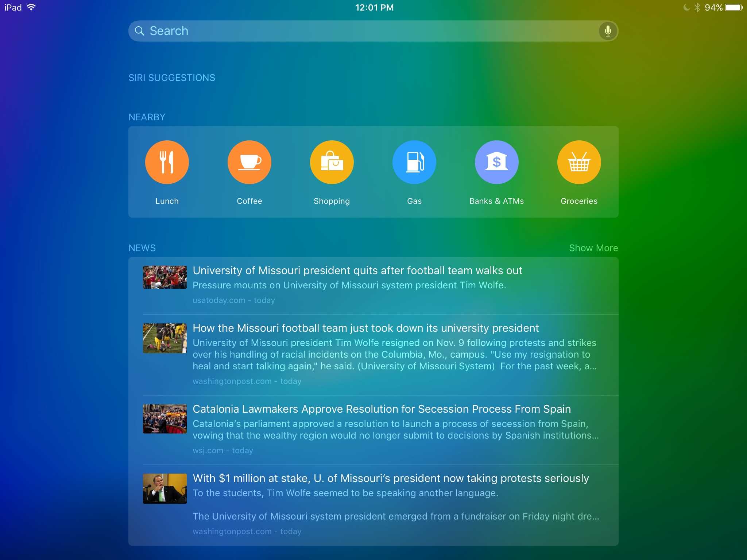Screen dimensions: 747x560
Task: Click the magnifying glass search icon
Action: (139, 31)
